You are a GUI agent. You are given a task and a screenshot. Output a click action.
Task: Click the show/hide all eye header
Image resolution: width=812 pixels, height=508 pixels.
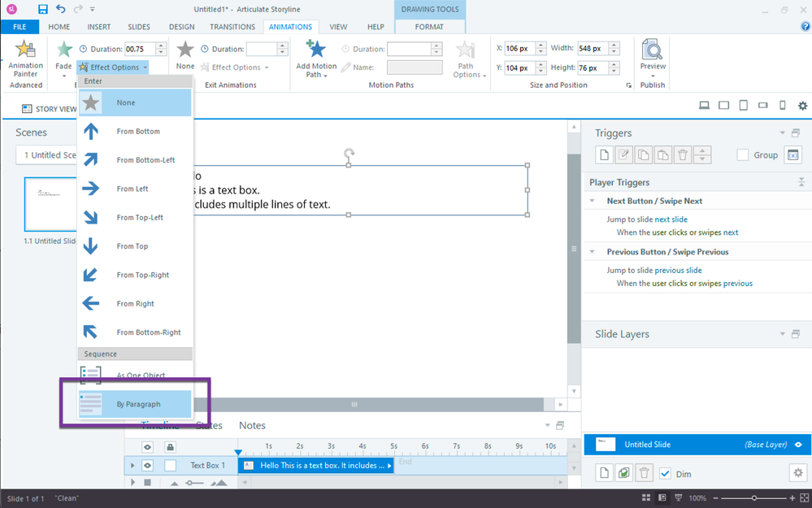coord(148,447)
